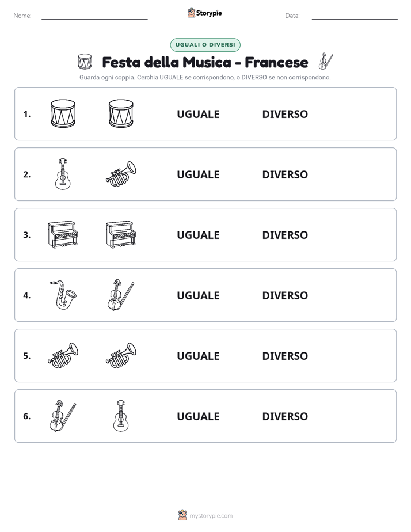Click the trumpet icon in row 2

click(x=121, y=174)
